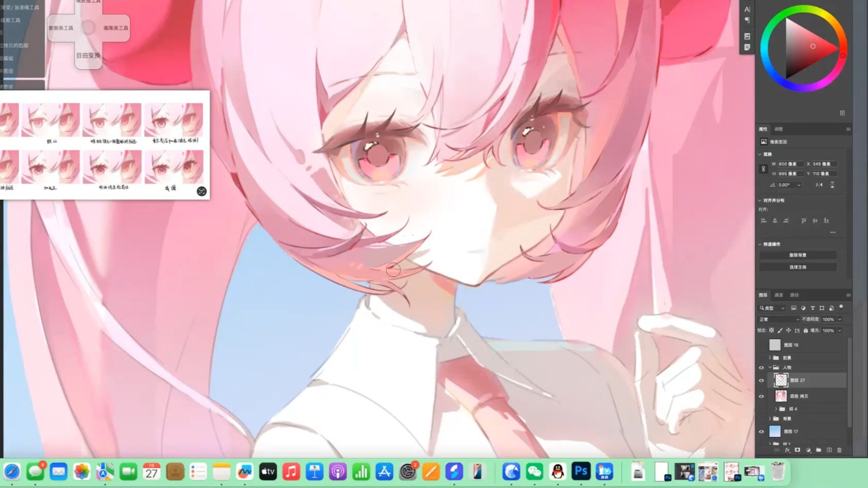Viewport: 868px width, 488px height.
Task: Open WeChat from the Dock
Action: (534, 471)
